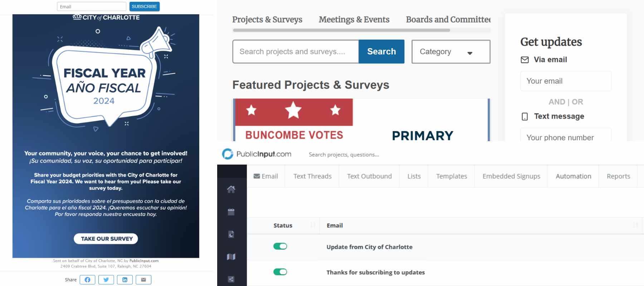Select the Automation tab
Image resolution: width=644 pixels, height=286 pixels.
click(573, 176)
